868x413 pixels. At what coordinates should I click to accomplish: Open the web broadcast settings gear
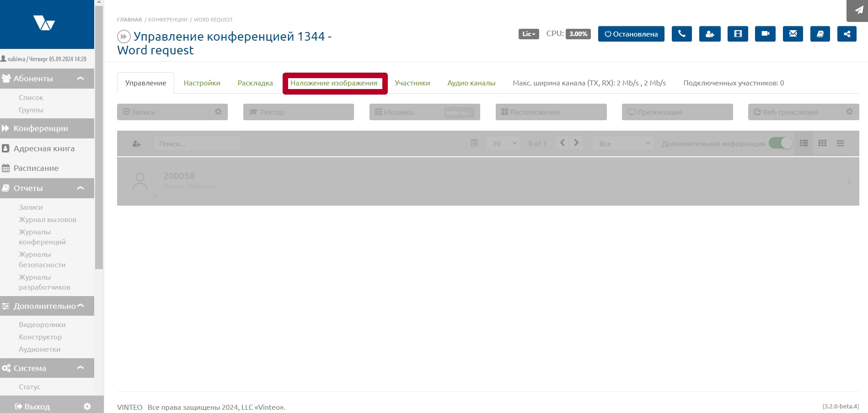849,112
